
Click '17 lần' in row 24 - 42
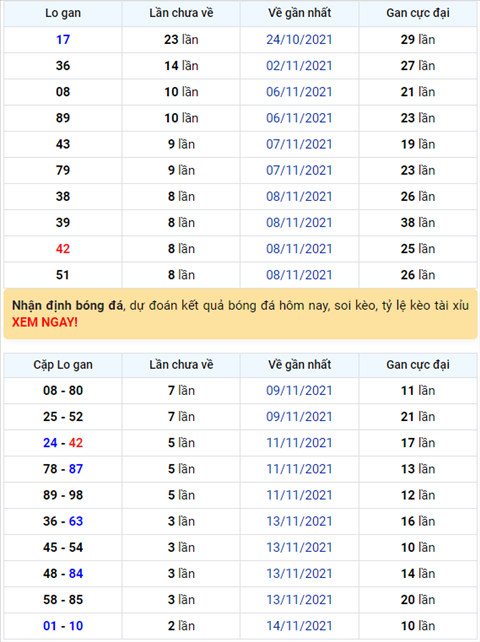pos(418,443)
